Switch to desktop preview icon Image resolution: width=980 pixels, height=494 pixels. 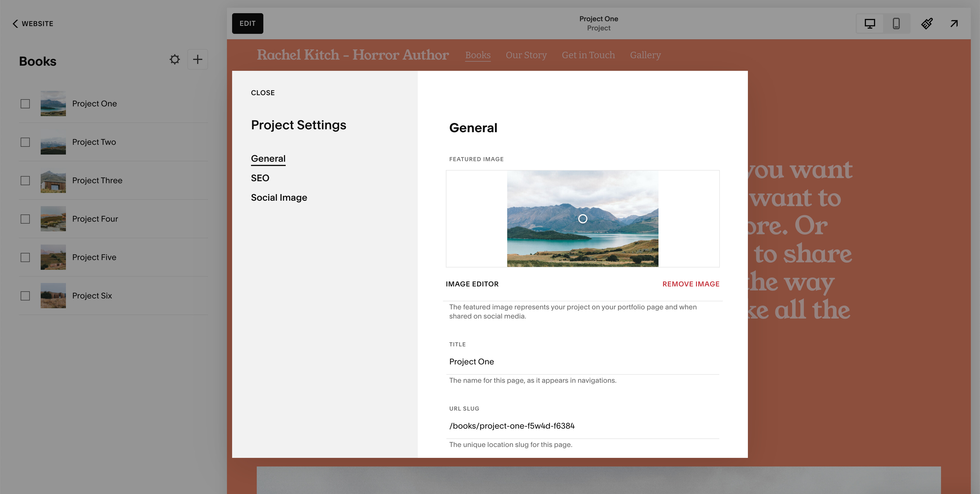click(x=870, y=24)
